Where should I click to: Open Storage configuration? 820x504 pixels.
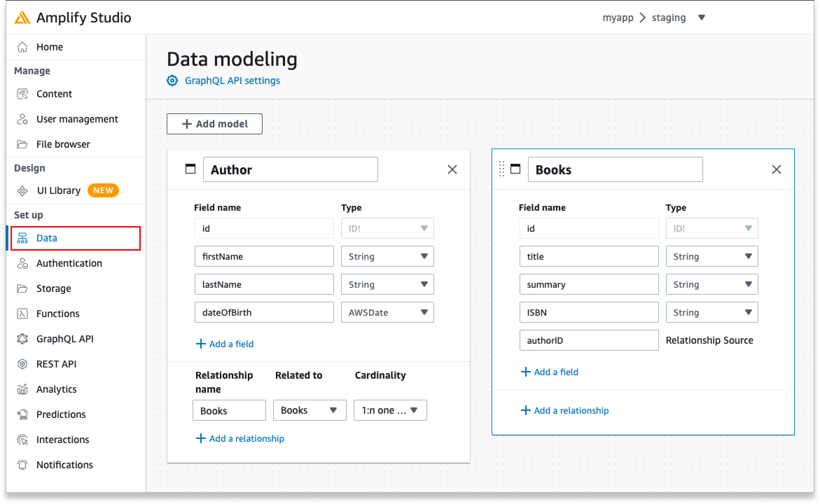53,288
